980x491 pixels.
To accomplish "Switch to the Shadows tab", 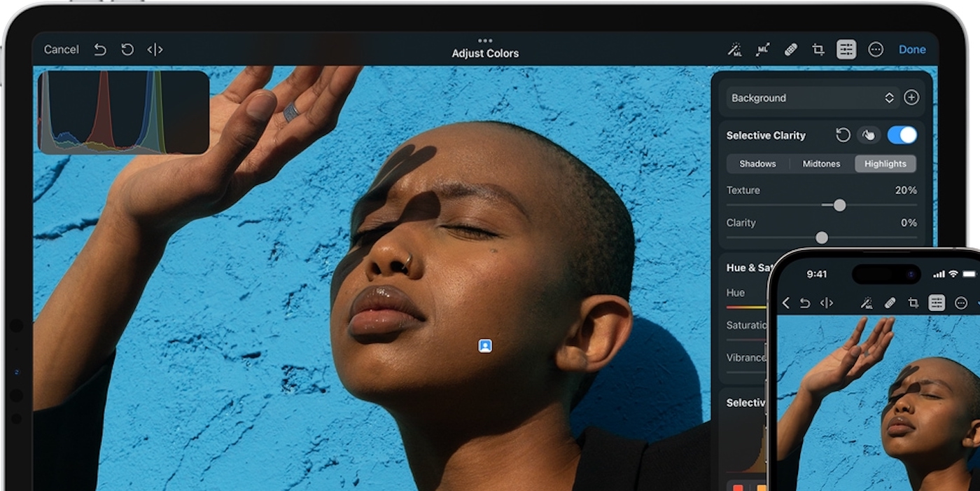I will pos(757,164).
